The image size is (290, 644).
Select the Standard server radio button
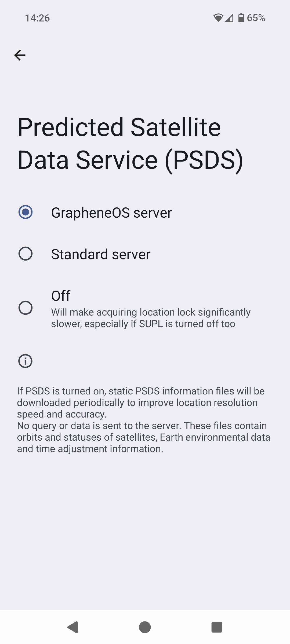point(26,254)
